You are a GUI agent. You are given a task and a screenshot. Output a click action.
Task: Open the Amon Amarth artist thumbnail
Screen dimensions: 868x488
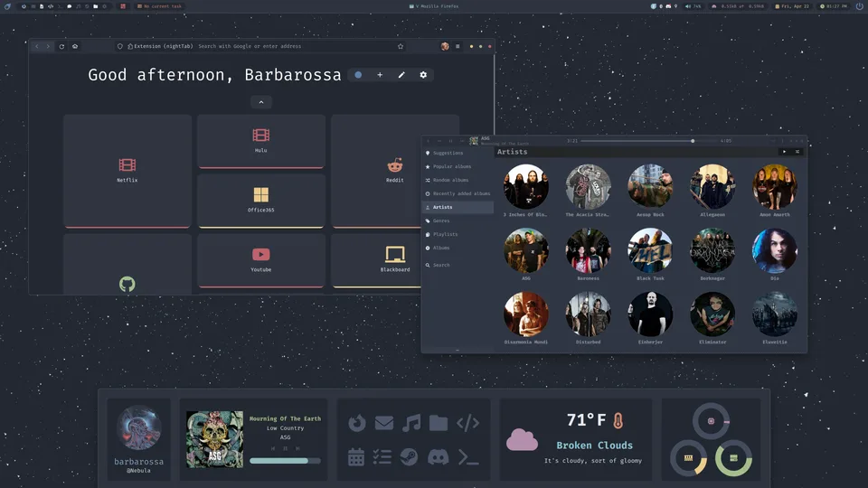775,186
